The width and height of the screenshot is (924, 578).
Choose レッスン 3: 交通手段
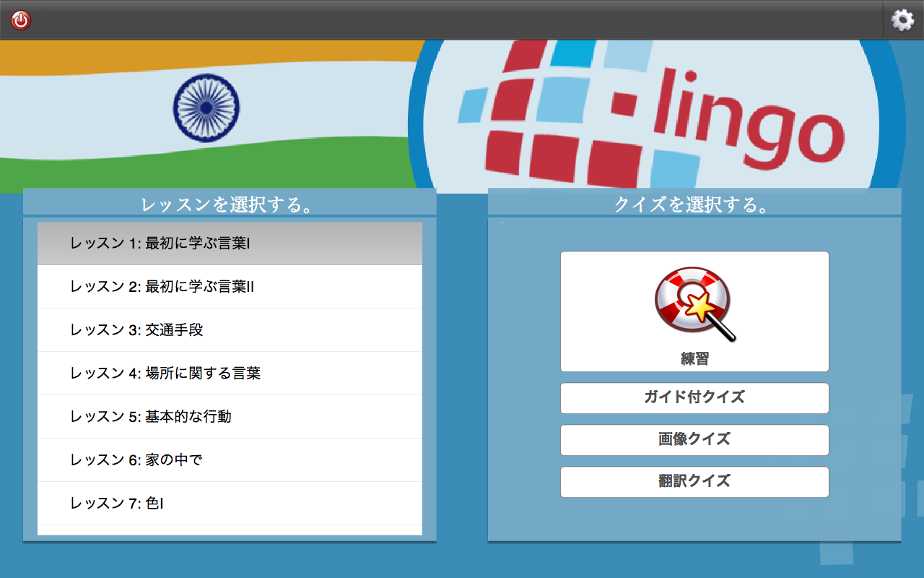coord(230,330)
